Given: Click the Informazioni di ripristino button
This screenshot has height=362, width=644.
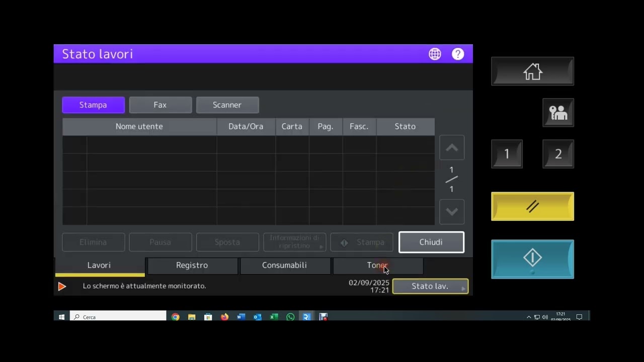Looking at the screenshot, I should pos(294,242).
